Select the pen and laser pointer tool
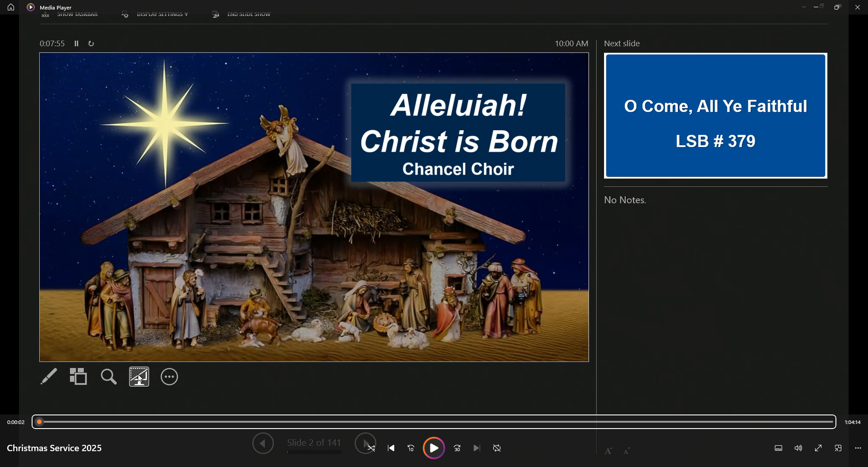 coord(49,376)
